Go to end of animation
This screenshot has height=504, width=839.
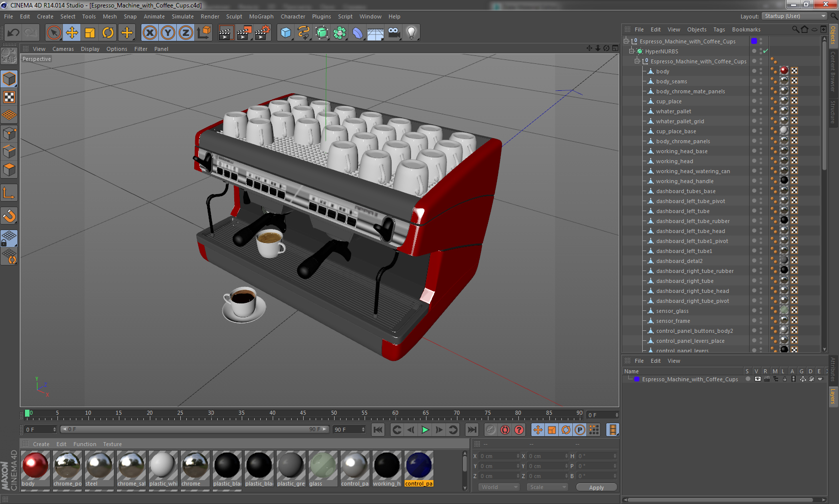click(x=471, y=430)
